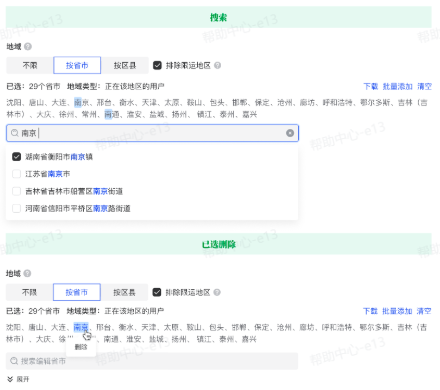This screenshot has width=440, height=390.
Task: Click the 删除 tooltip button under 南京
Action: tap(81, 347)
